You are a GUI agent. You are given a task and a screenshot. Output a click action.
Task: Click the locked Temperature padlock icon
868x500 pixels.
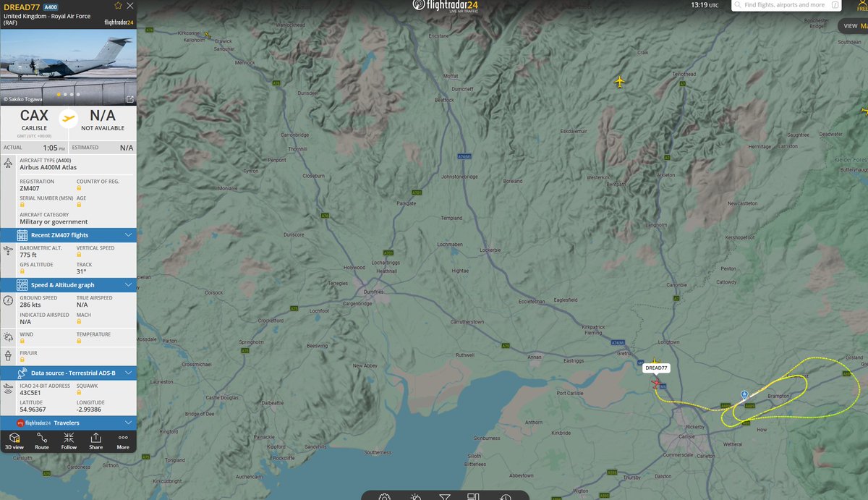coord(79,342)
